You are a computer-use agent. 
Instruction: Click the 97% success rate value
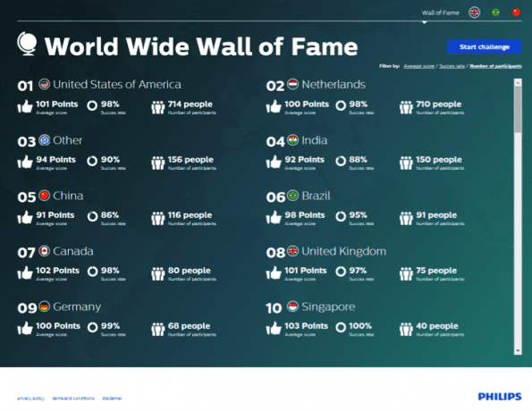pos(358,270)
